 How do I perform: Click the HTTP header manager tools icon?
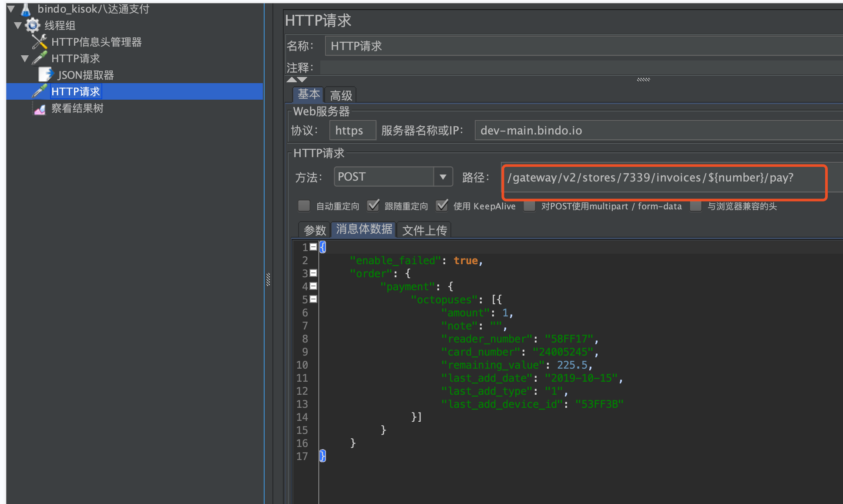tap(40, 42)
